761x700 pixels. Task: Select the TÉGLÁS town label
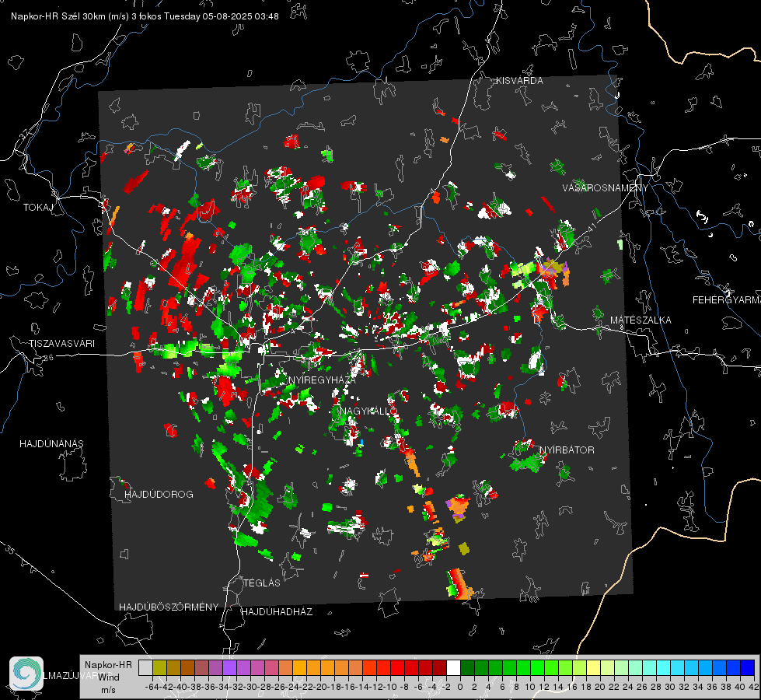(262, 583)
